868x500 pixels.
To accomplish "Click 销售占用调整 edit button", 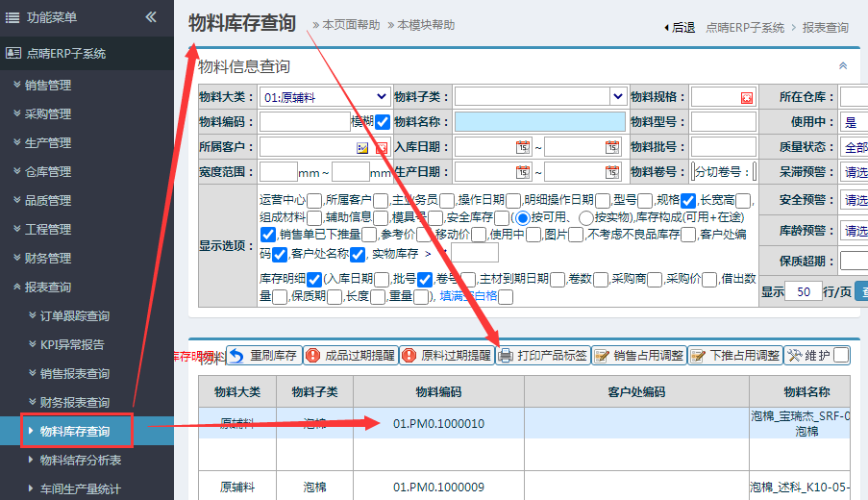I will coord(639,356).
